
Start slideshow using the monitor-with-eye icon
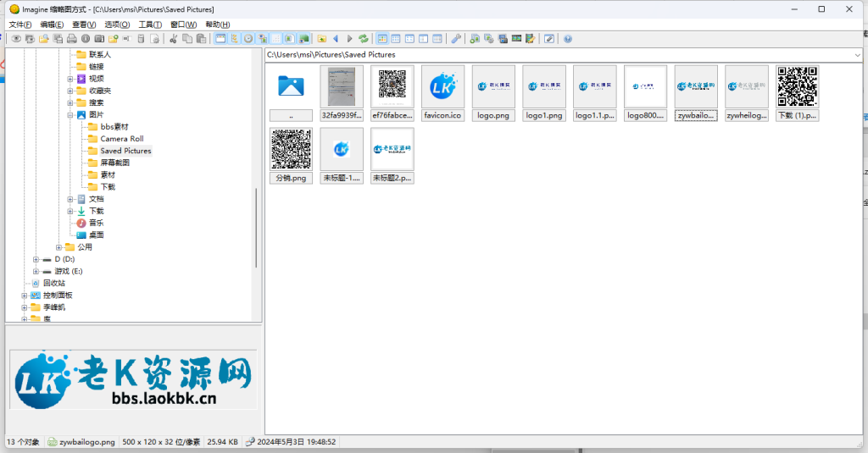pos(30,39)
